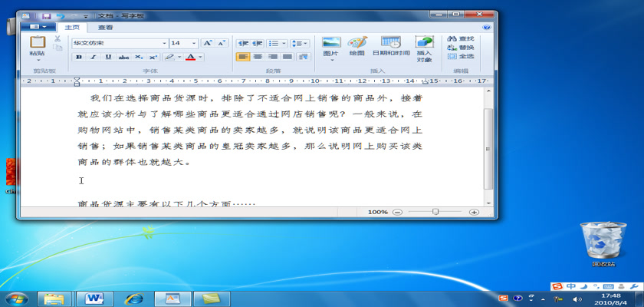The image size is (644, 307).
Task: Open the WordPad application menu button
Action: click(x=38, y=27)
